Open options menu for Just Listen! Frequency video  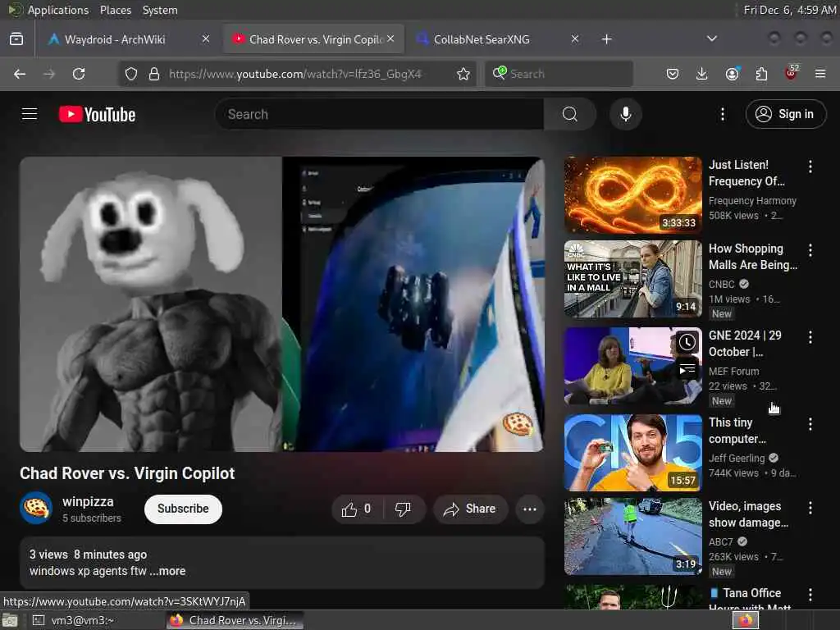point(810,167)
